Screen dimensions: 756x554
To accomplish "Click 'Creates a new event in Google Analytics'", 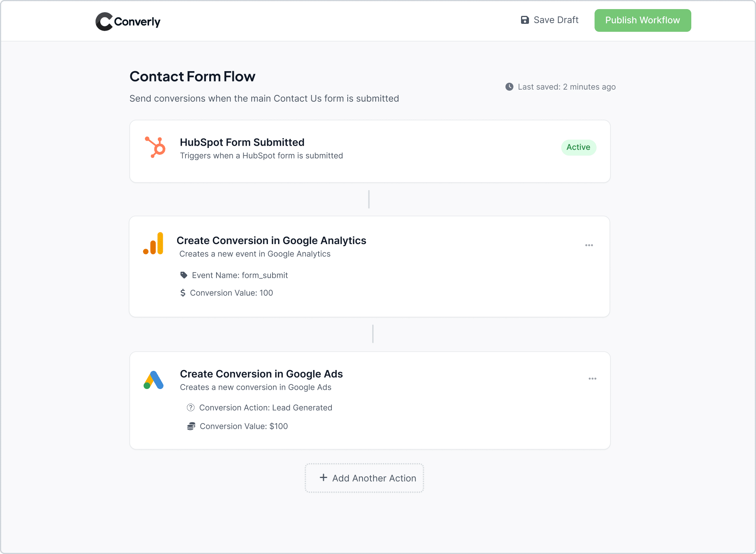I will pyautogui.click(x=255, y=254).
